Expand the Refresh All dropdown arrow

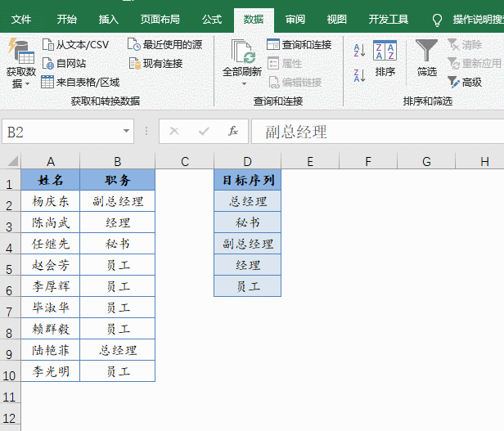[x=245, y=84]
